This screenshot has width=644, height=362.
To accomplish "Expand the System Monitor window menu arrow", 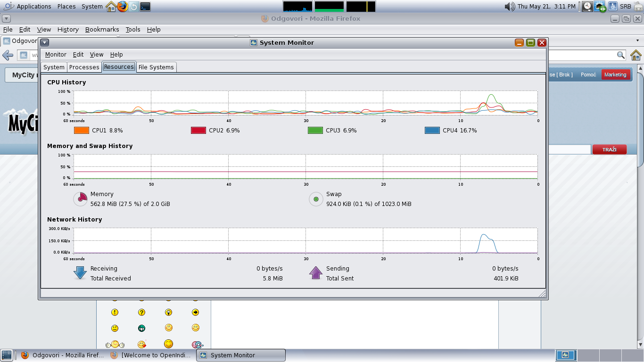I will 45,42.
